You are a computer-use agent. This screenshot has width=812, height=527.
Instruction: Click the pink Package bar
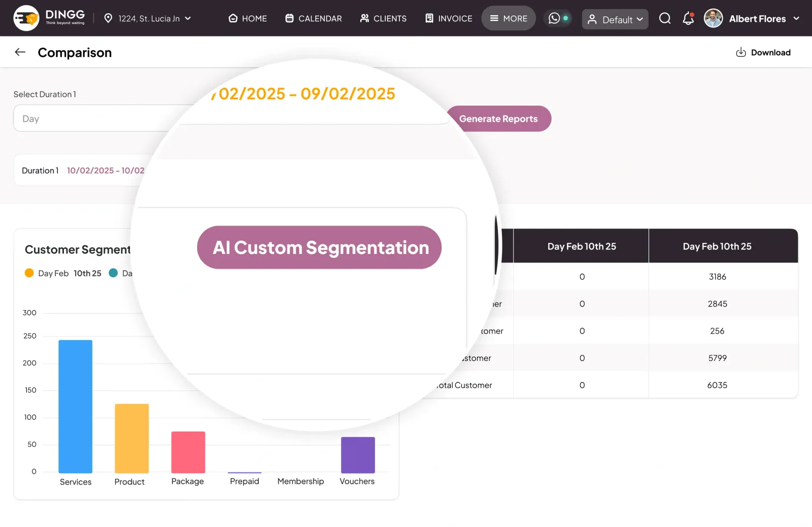pos(188,452)
